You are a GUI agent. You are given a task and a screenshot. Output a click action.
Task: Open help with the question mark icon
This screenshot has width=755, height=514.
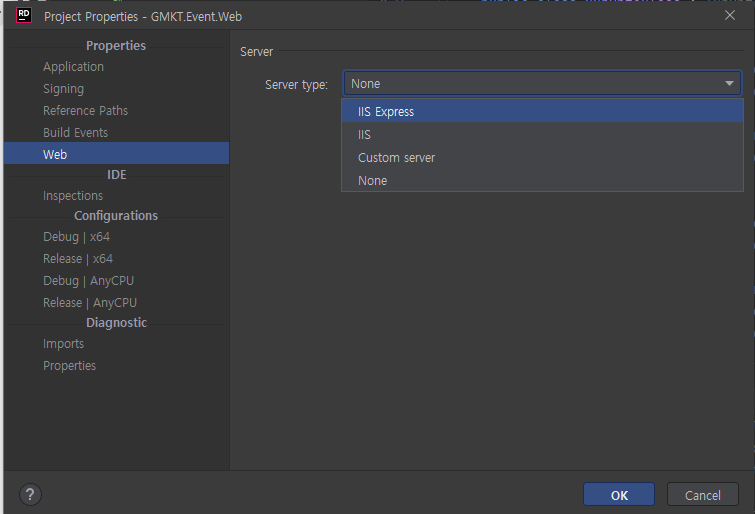pyautogui.click(x=30, y=494)
